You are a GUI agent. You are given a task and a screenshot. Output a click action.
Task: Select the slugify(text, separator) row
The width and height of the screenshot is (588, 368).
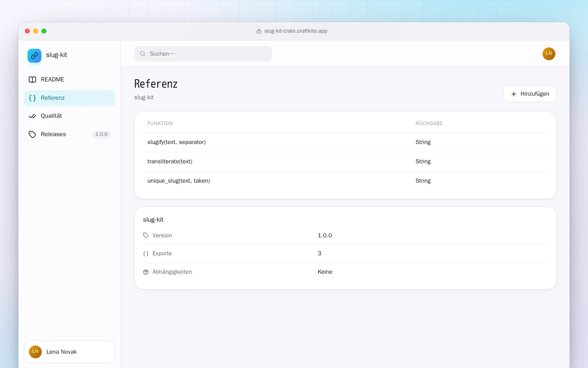(x=345, y=142)
